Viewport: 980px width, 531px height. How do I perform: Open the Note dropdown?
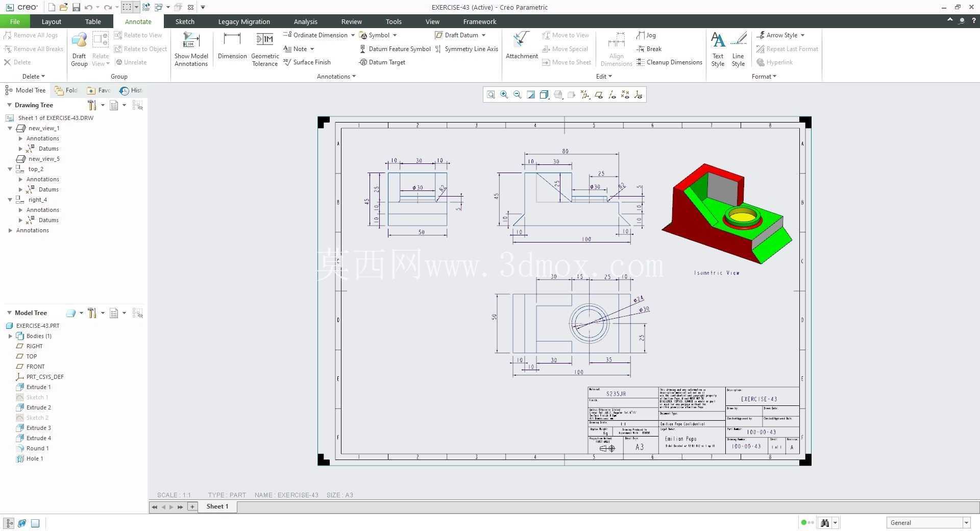(312, 49)
